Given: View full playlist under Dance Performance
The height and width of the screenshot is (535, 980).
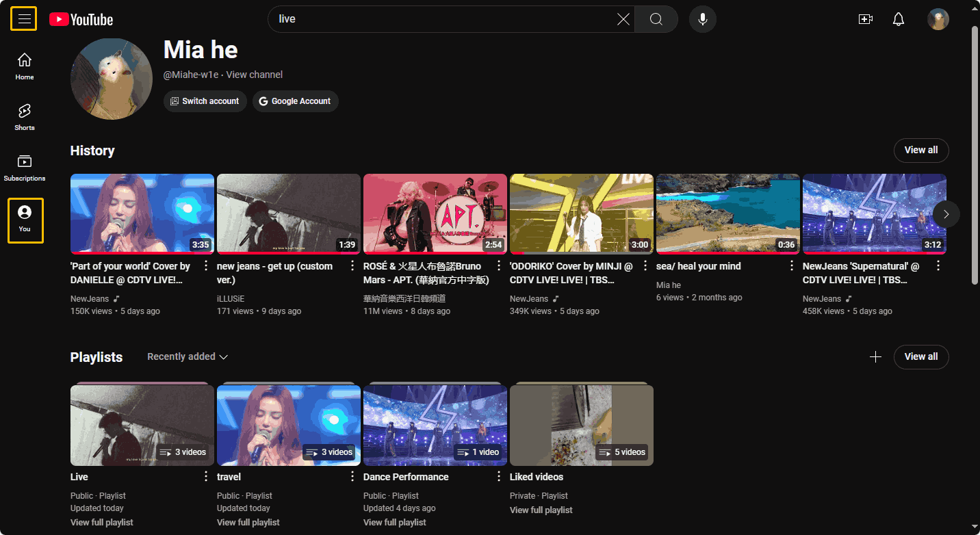Looking at the screenshot, I should click(395, 523).
